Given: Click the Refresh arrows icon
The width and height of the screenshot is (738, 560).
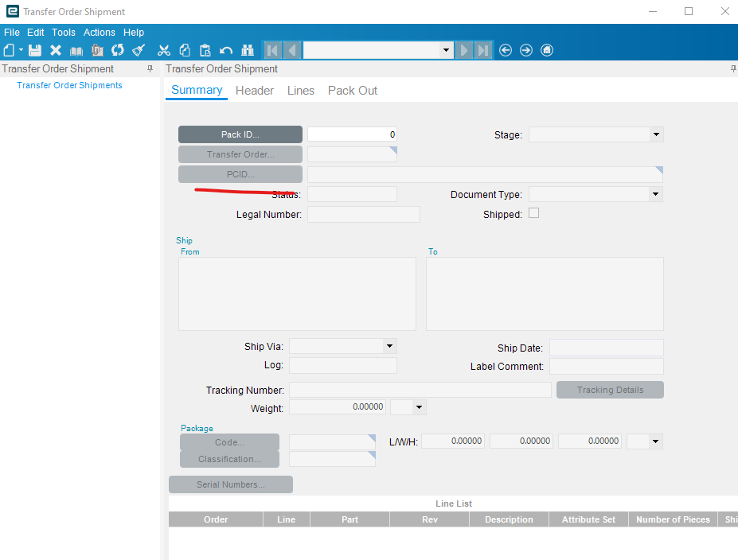Looking at the screenshot, I should 118,50.
